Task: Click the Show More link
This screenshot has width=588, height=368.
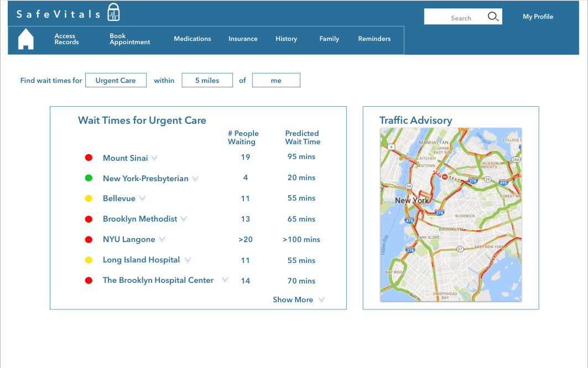Action: tap(293, 299)
